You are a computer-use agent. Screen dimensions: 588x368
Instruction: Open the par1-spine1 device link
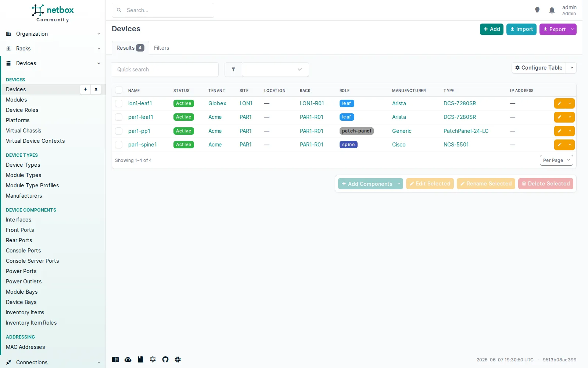coord(143,145)
